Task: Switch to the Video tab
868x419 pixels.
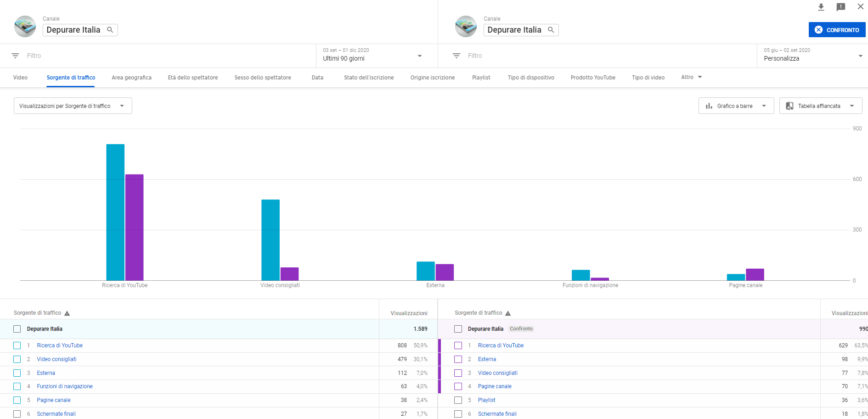Action: click(20, 78)
